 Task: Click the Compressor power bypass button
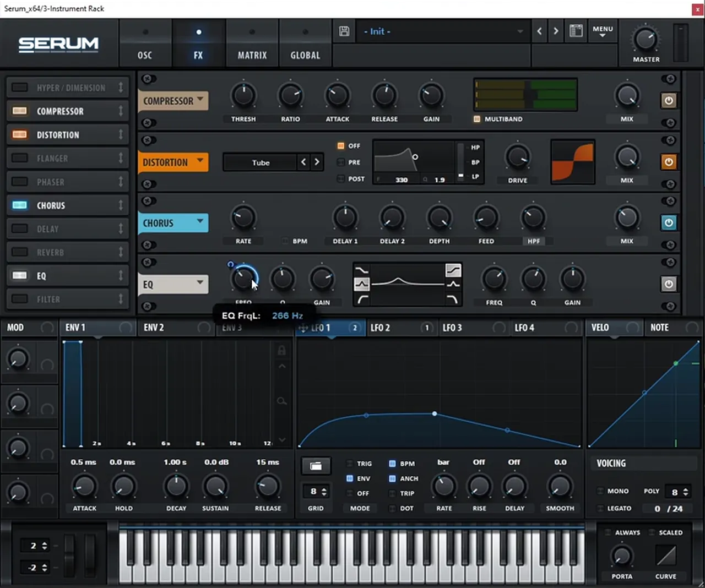click(669, 101)
